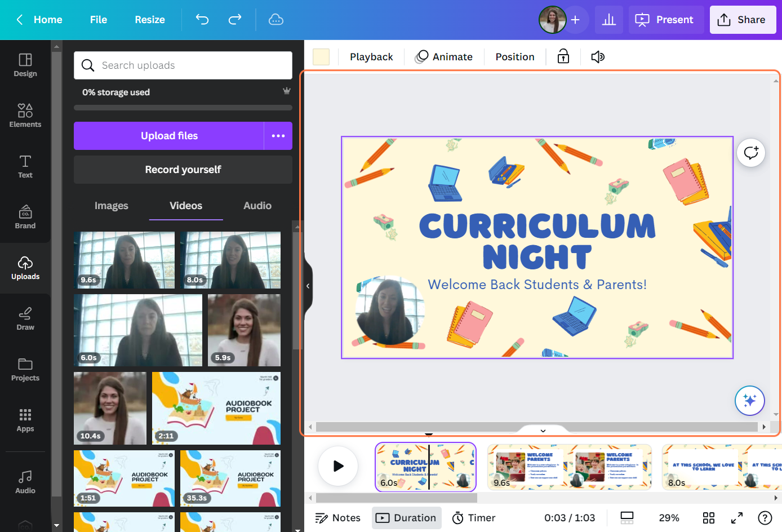The width and height of the screenshot is (782, 532).
Task: Open the Draw tool
Action: click(25, 319)
